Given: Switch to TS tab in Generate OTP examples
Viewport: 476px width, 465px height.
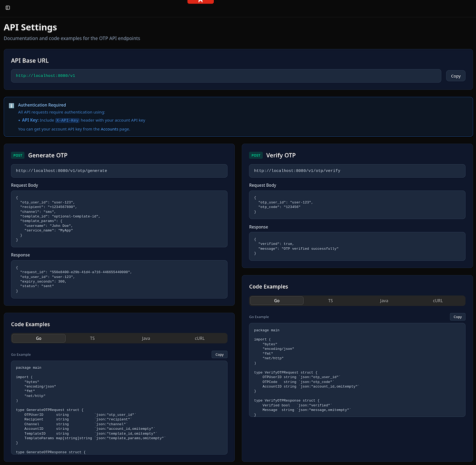Looking at the screenshot, I should pyautogui.click(x=92, y=338).
